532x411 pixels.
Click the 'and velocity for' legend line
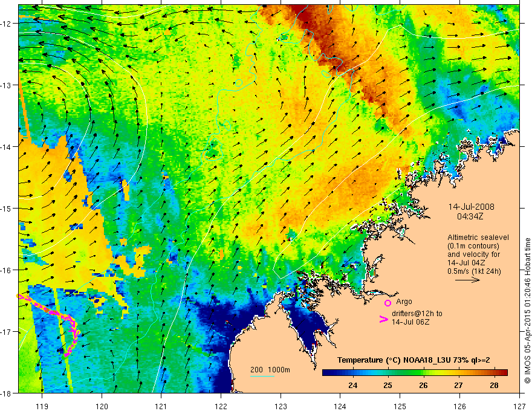pyautogui.click(x=473, y=254)
